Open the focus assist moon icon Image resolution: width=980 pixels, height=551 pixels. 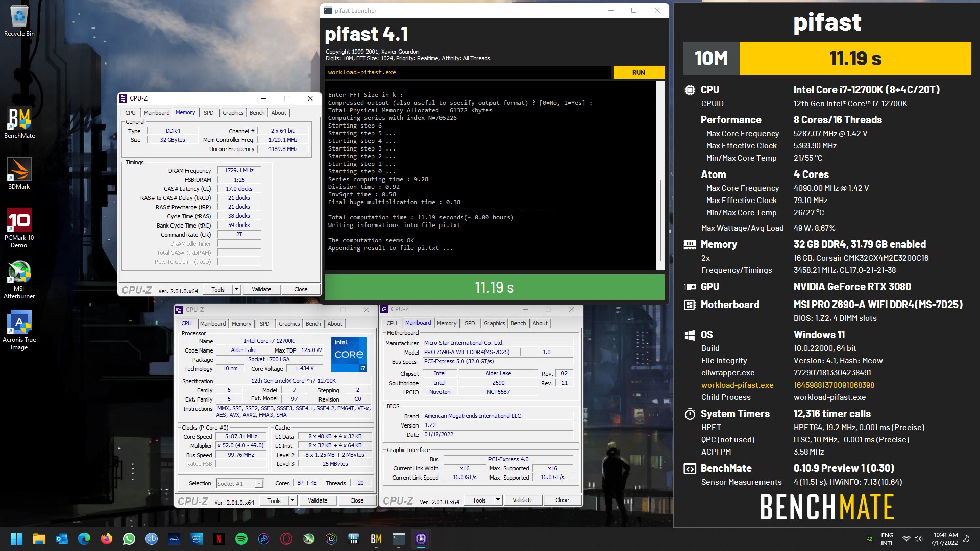[x=966, y=539]
